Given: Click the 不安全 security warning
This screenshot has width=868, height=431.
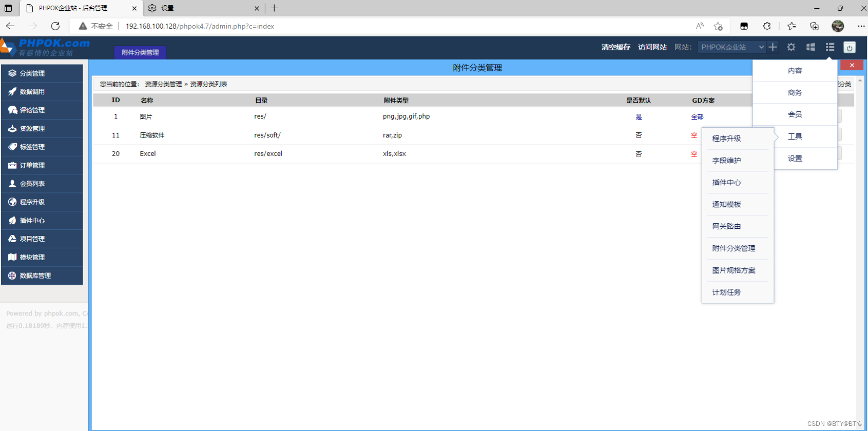Looking at the screenshot, I should point(96,26).
